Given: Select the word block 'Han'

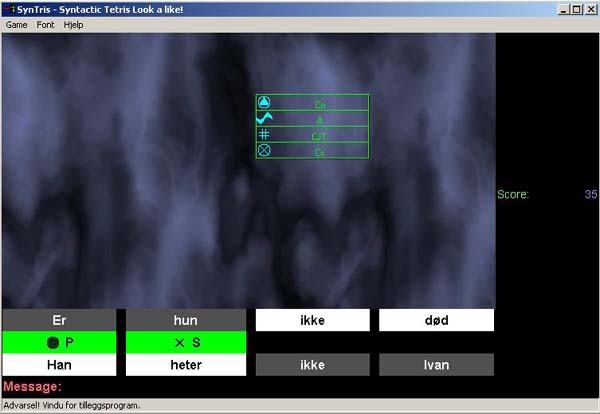Looking at the screenshot, I should [x=59, y=365].
